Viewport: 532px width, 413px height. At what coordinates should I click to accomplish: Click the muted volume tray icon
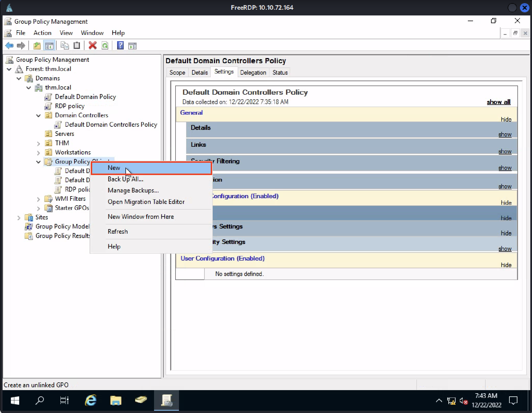point(464,401)
